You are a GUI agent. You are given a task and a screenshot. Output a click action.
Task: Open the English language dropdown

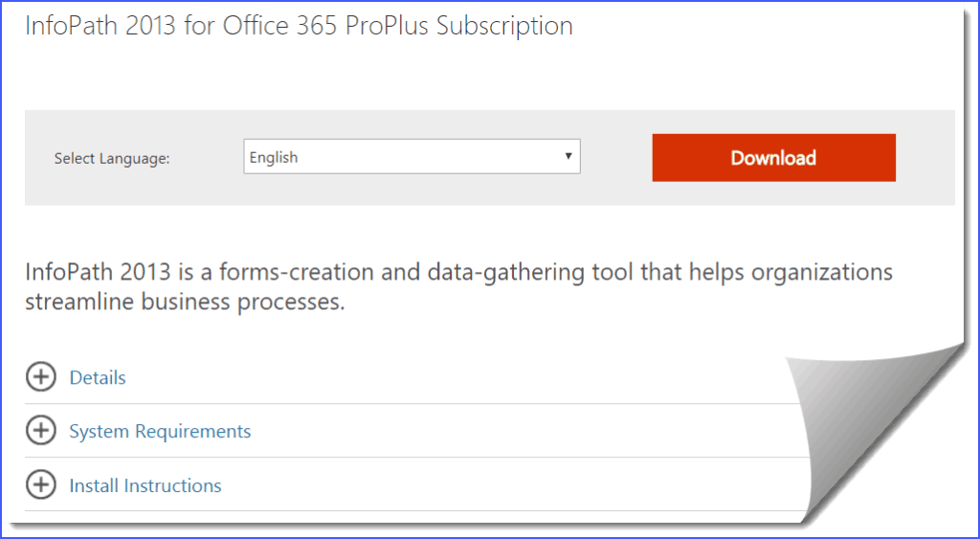click(412, 158)
